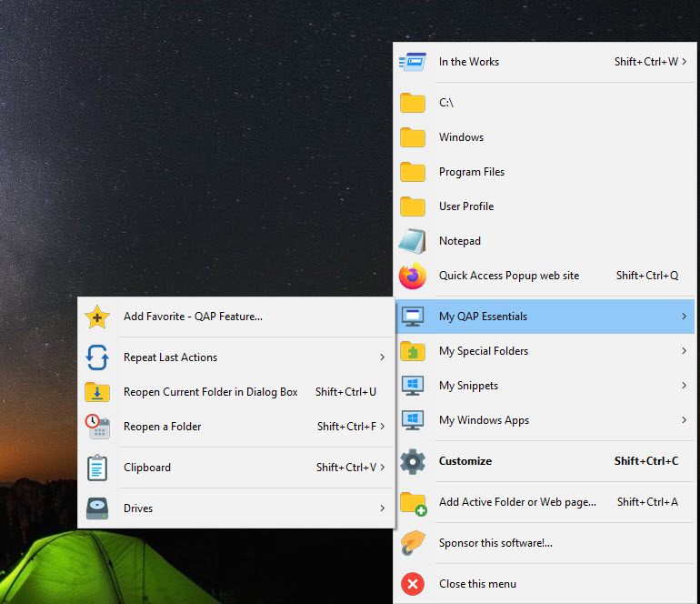Image resolution: width=700 pixels, height=604 pixels.
Task: Click the User Profile folder icon
Action: 412,206
